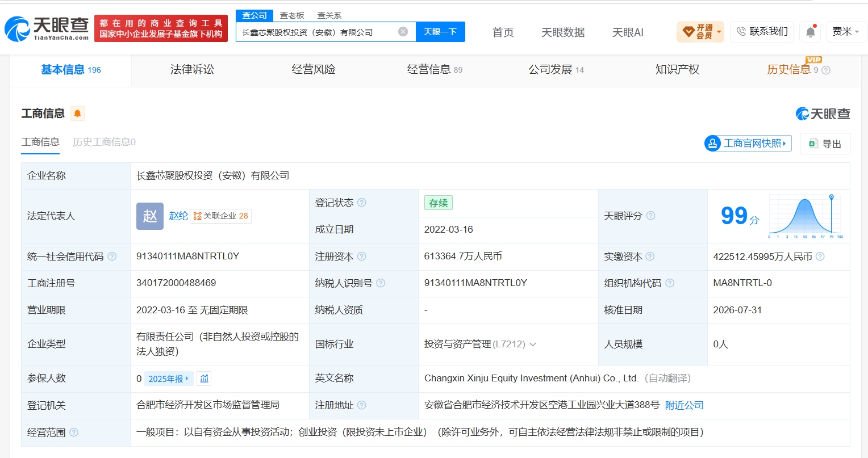Click the 核准日期 value 2026-07-31
This screenshot has height=458, width=868.
(x=737, y=310)
